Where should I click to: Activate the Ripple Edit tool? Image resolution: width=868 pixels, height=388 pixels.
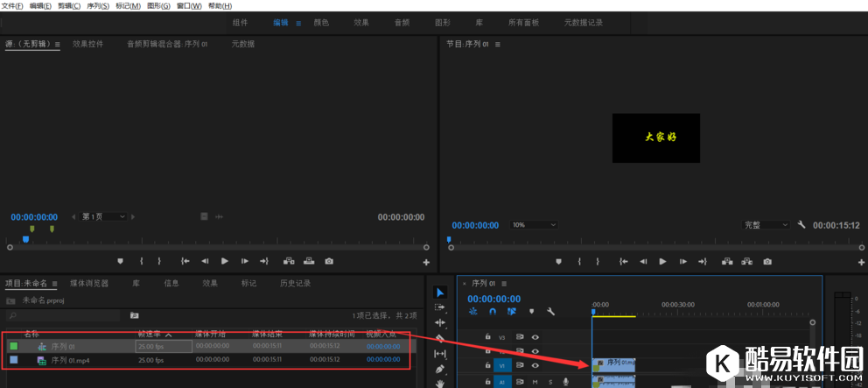point(440,322)
